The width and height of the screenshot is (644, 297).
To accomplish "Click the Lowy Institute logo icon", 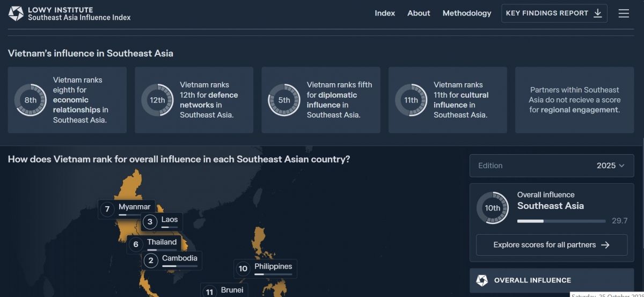I will click(16, 13).
